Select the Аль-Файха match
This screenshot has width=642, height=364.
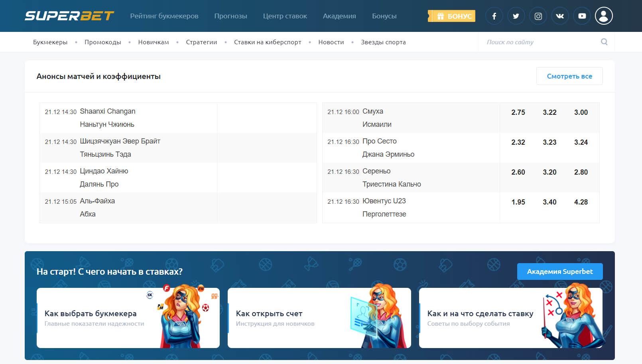coord(178,207)
